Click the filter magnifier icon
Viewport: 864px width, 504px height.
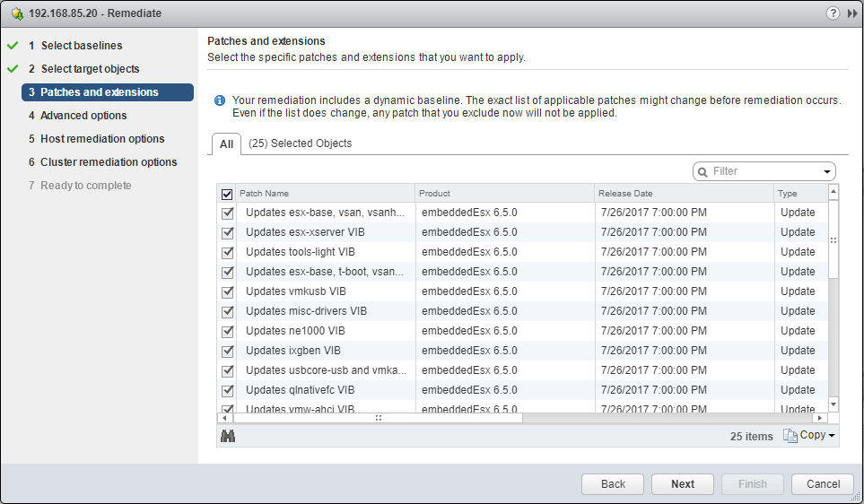coord(703,171)
